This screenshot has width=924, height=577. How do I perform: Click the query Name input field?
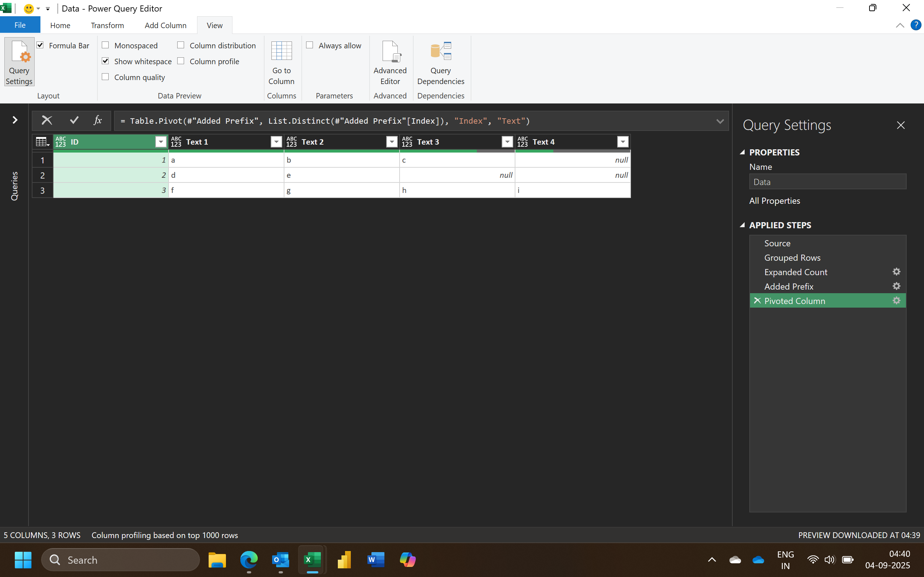(827, 182)
